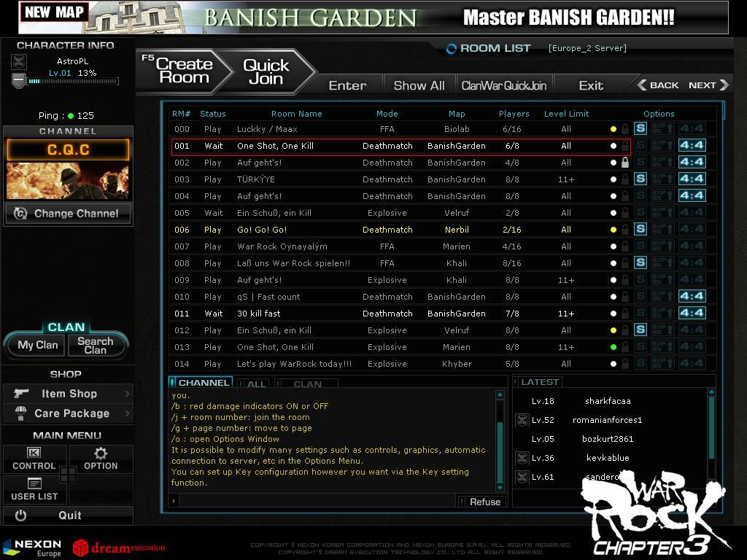Click the yellow status dot in row 000
The height and width of the screenshot is (560, 747).
pos(613,129)
